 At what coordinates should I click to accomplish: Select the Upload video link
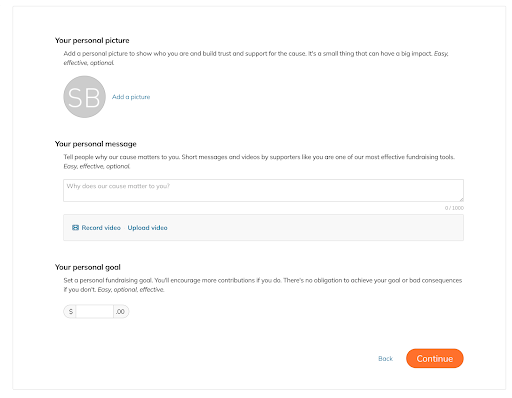147,228
